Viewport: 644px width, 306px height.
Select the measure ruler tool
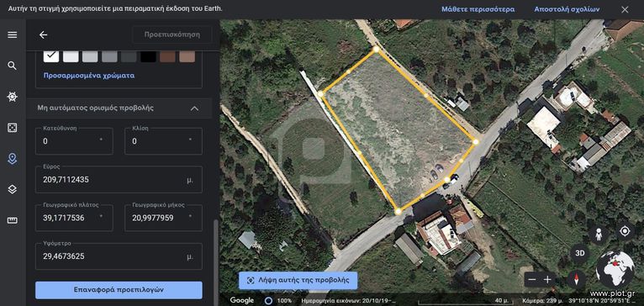click(x=13, y=220)
